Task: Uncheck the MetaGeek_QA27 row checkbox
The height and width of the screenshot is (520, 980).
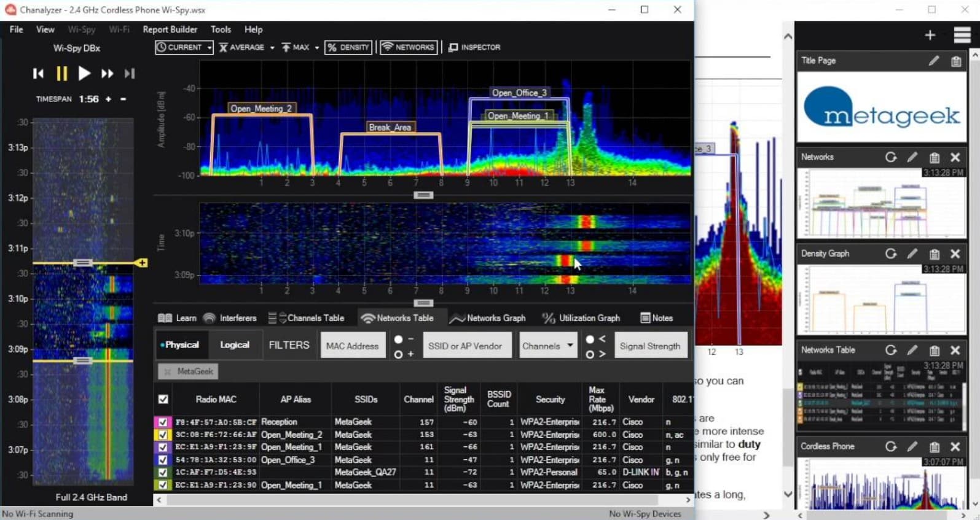Action: 163,472
